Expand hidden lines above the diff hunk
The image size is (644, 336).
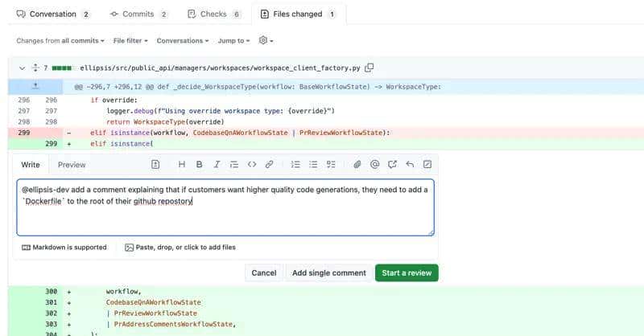pos(35,87)
